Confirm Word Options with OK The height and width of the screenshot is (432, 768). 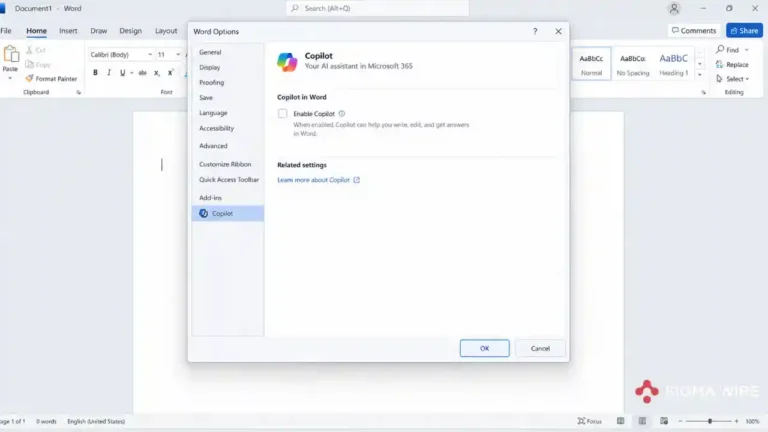coord(484,348)
